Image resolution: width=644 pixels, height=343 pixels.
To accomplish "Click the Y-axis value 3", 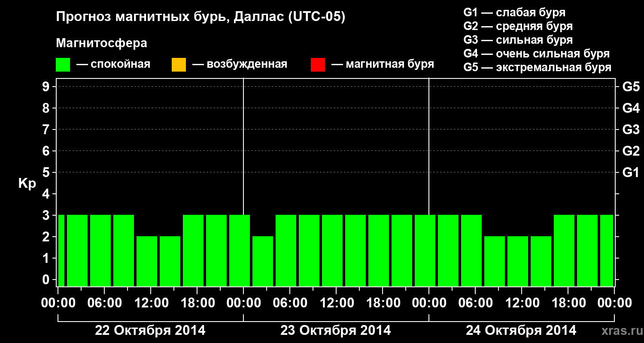I will tap(47, 215).
